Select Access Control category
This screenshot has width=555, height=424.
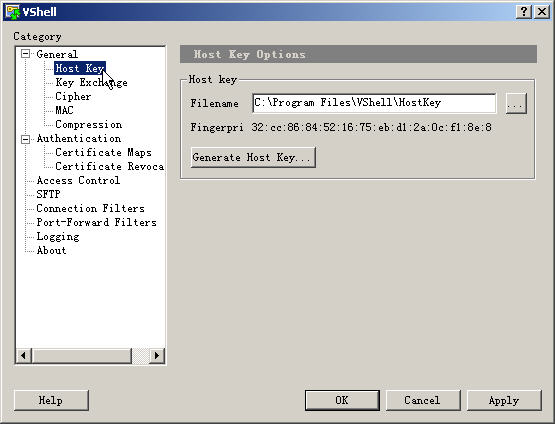pos(78,181)
